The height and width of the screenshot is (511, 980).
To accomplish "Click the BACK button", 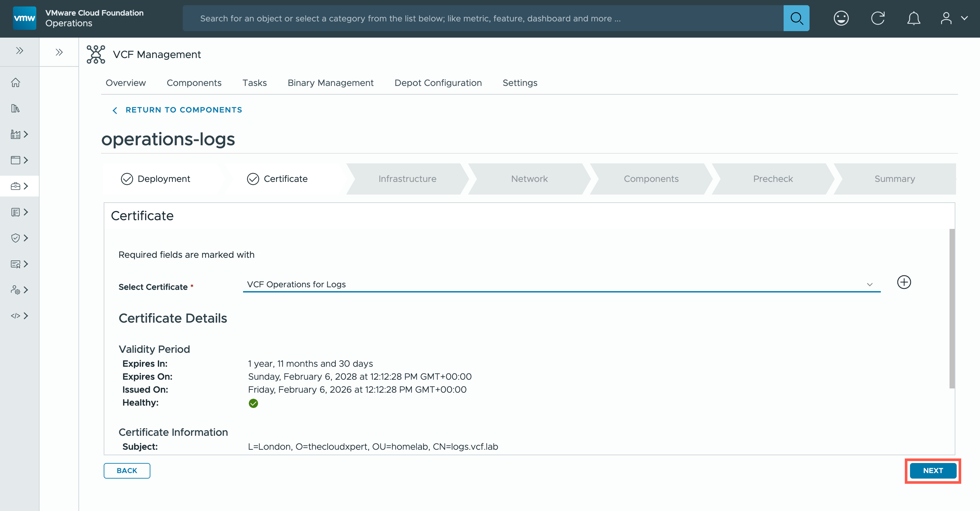I will point(127,471).
